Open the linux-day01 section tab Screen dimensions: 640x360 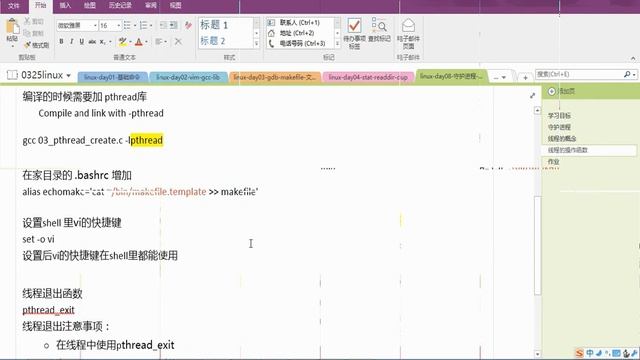coord(112,77)
